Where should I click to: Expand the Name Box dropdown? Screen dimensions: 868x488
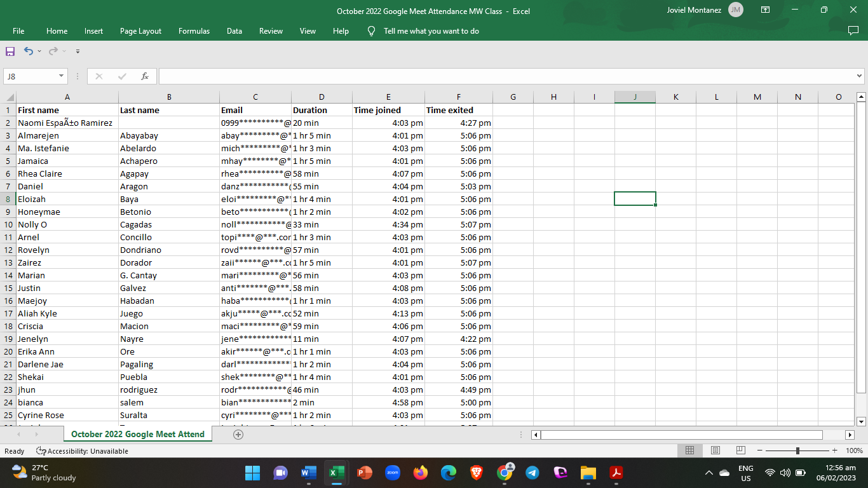[62, 76]
